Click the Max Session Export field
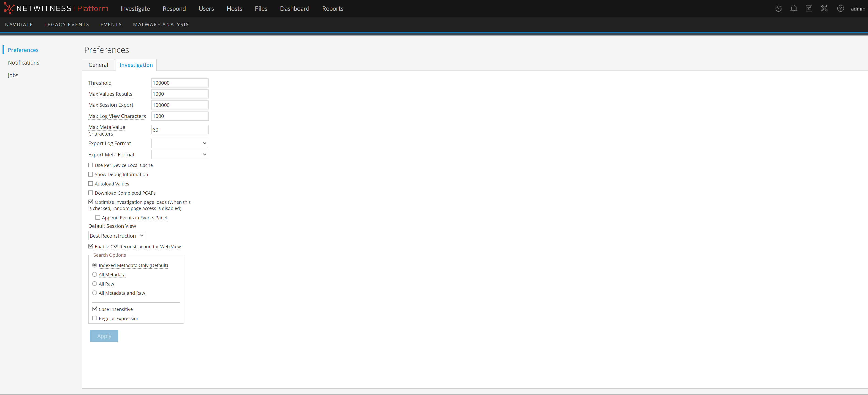 click(180, 105)
